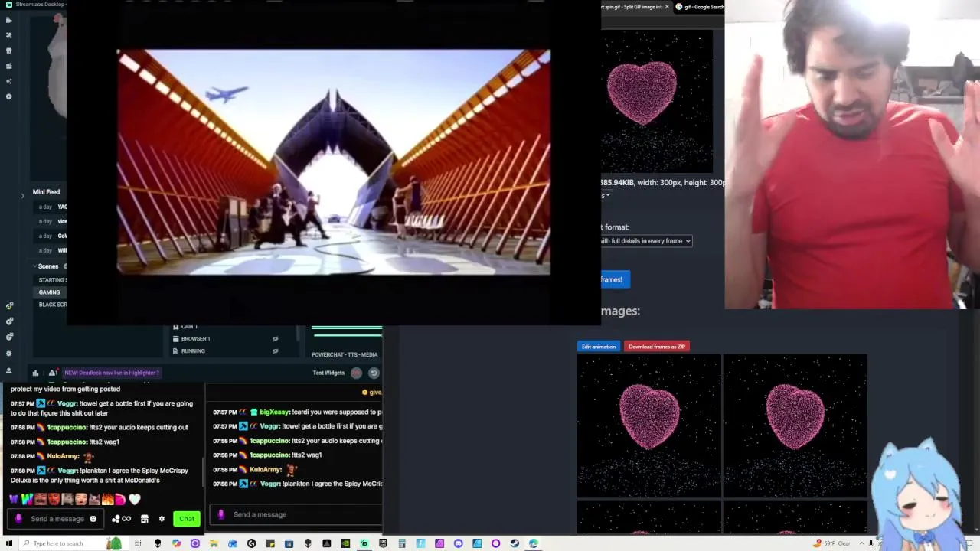Close the Split GIF image browser tab
This screenshot has width=980, height=551.
[667, 7]
